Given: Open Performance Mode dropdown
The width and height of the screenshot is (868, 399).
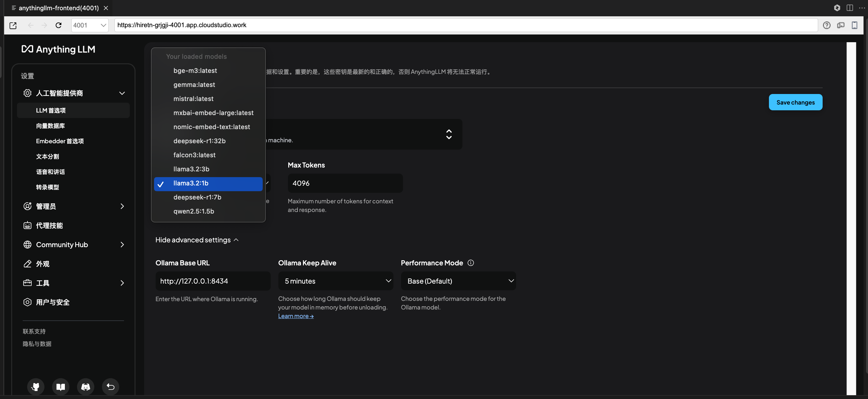Looking at the screenshot, I should [x=458, y=281].
